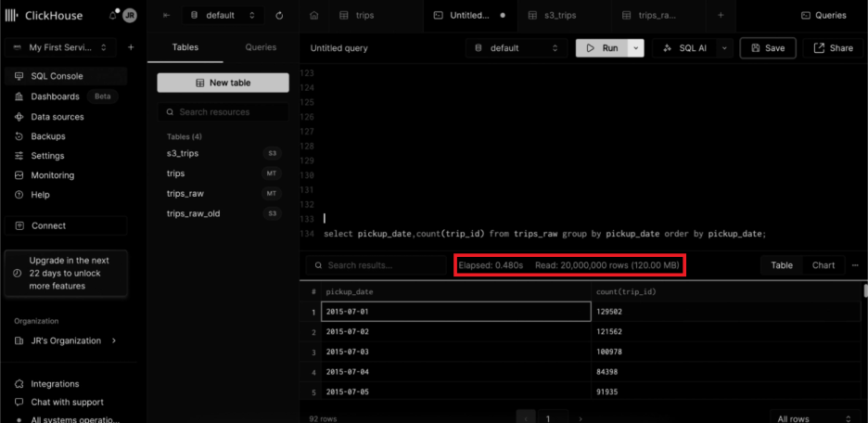Select cell 2015-07-03
This screenshot has height=423, width=868.
click(x=455, y=352)
